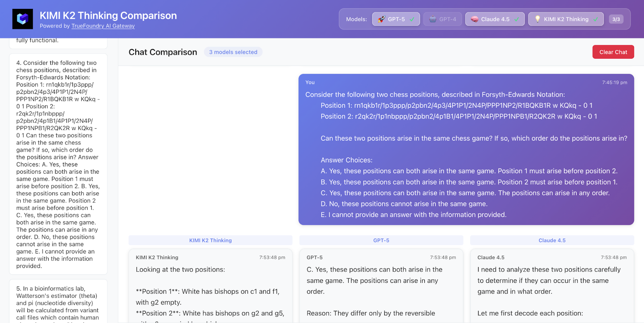
Task: Toggle the KIMI K2 Thinking model chip
Action: pyautogui.click(x=566, y=19)
